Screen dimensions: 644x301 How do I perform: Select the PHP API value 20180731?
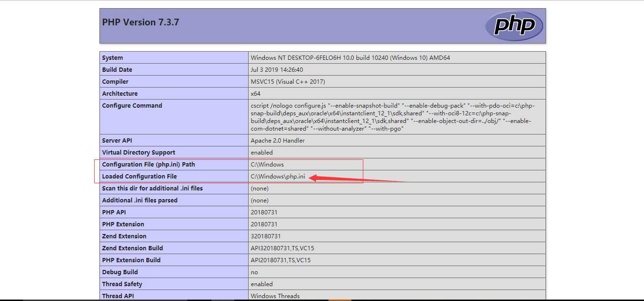(264, 212)
